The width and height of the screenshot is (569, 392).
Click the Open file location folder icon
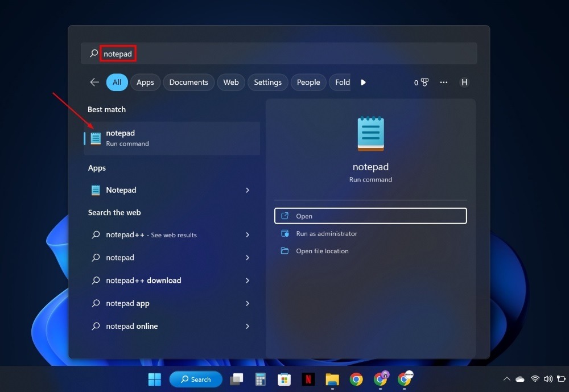(284, 250)
